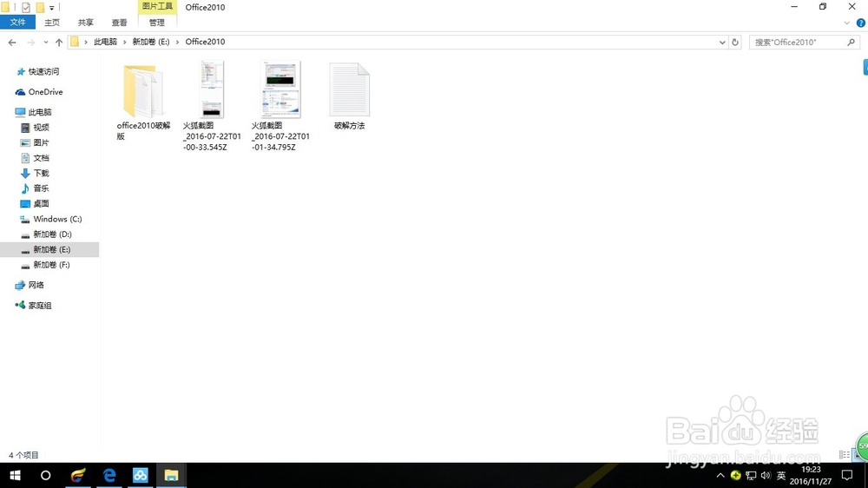Open the Windows Start menu
Viewport: 868px width, 488px height.
[15, 475]
